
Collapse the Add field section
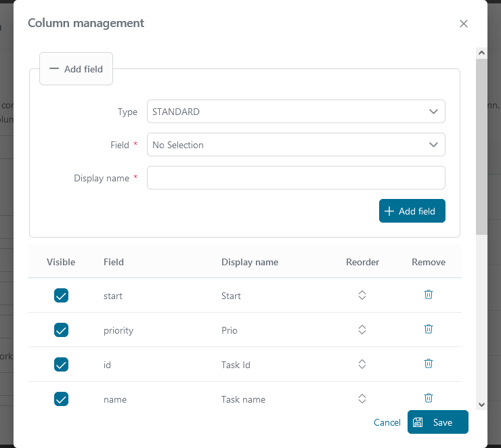click(x=76, y=69)
